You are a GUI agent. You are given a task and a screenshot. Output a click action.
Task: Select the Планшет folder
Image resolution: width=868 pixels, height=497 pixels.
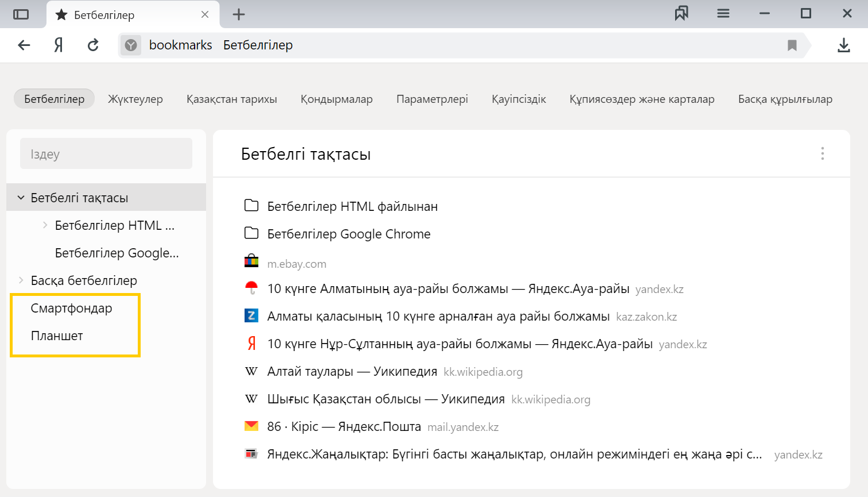pos(57,336)
